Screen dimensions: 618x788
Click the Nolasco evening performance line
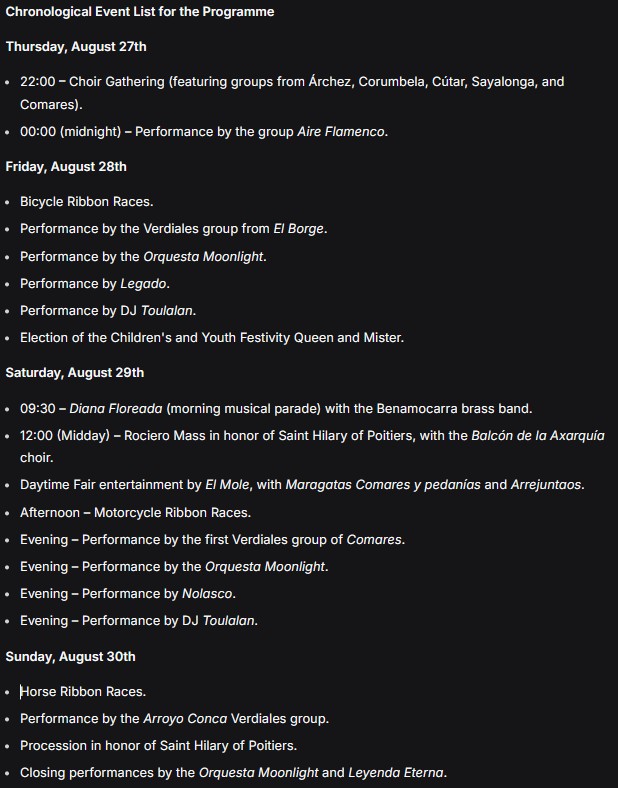coord(128,594)
